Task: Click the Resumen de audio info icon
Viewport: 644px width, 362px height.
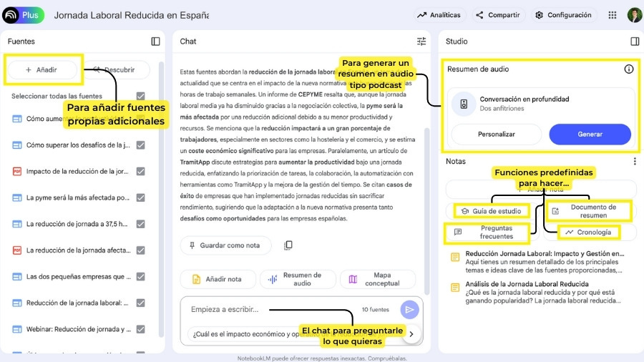Action: (629, 69)
